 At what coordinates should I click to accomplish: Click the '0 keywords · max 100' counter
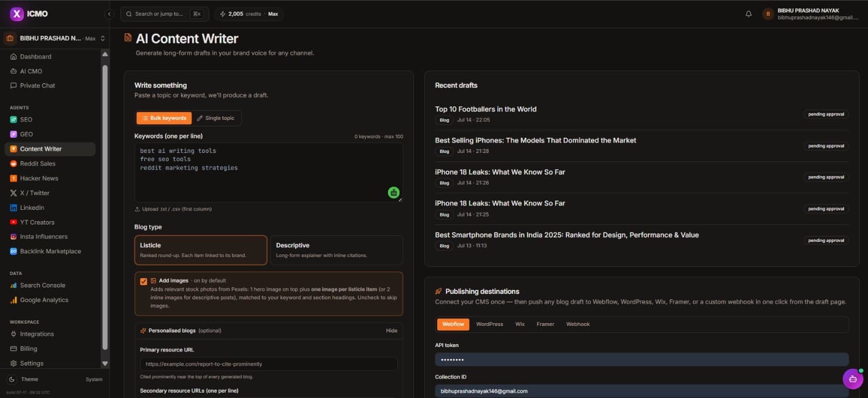pos(379,137)
